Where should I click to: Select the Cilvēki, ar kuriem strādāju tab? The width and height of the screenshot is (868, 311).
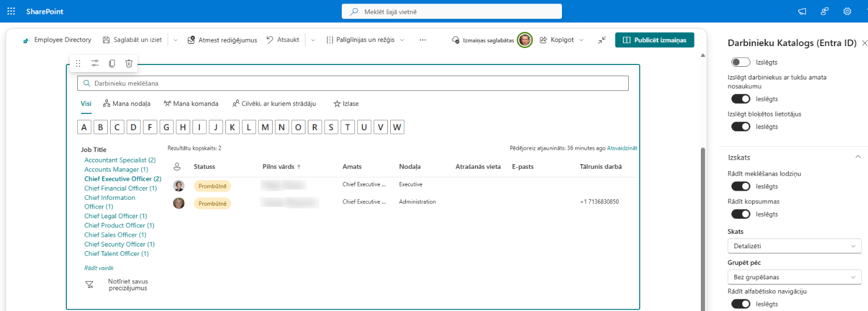click(x=274, y=104)
